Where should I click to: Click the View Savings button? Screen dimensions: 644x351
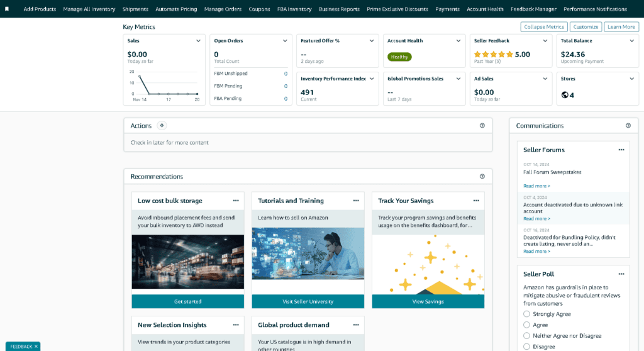click(428, 301)
